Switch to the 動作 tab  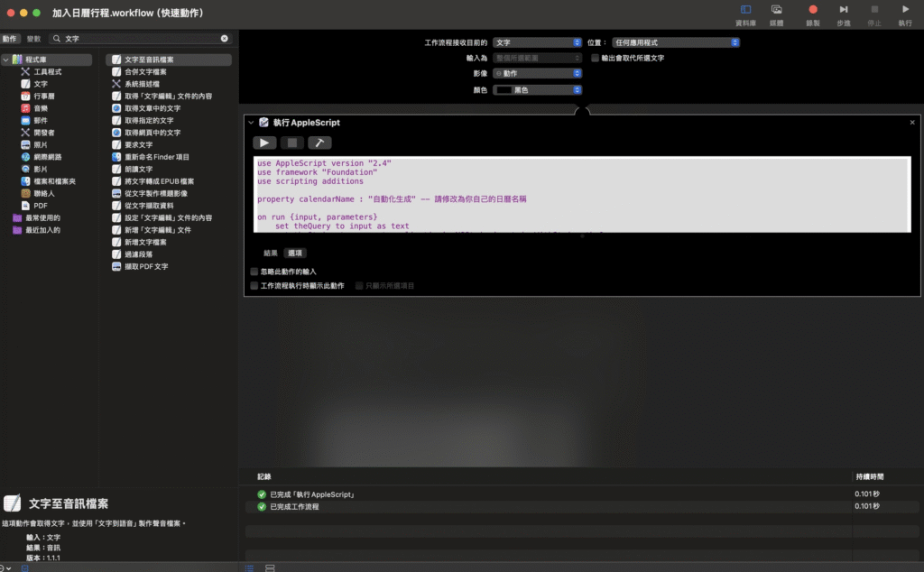(x=9, y=38)
